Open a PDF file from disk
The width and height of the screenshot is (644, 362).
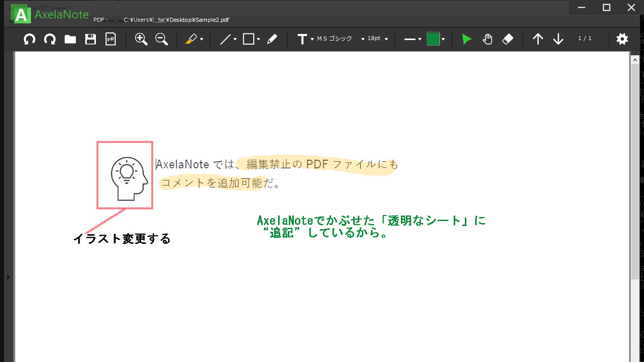pos(70,39)
